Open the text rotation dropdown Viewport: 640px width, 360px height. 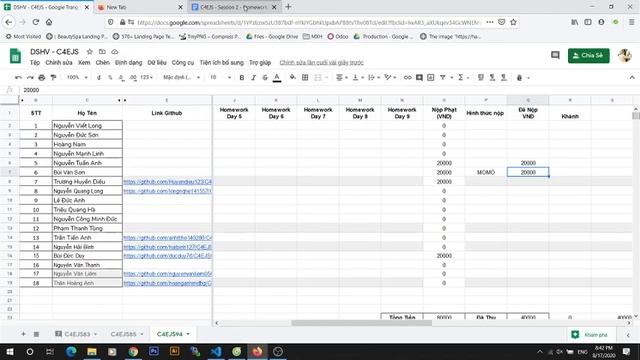pyautogui.click(x=390, y=77)
